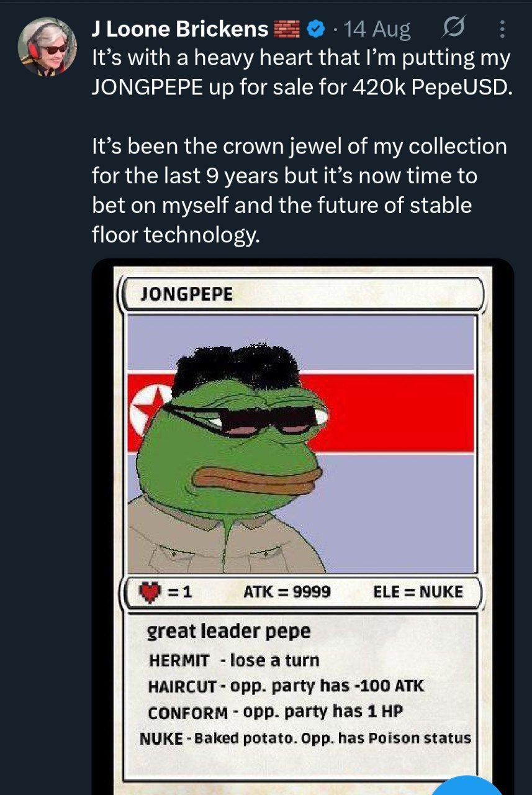
Task: Select the HERMIT - lose a turn line
Action: point(234,660)
